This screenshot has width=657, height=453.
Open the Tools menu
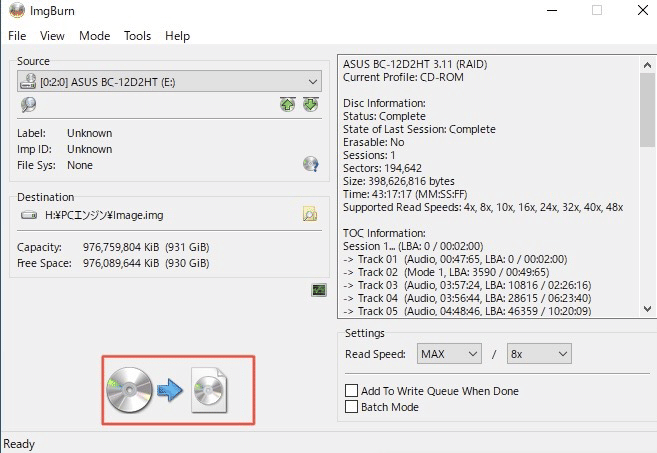137,36
